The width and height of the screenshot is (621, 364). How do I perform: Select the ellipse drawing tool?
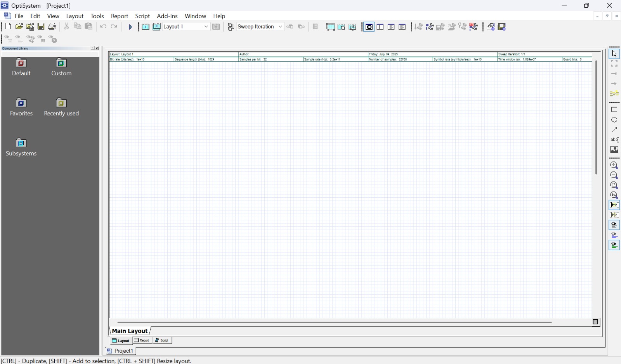click(614, 120)
